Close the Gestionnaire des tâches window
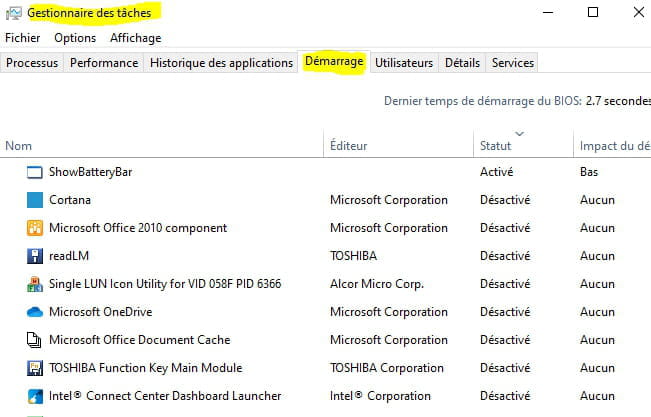This screenshot has height=417, width=651. (639, 12)
